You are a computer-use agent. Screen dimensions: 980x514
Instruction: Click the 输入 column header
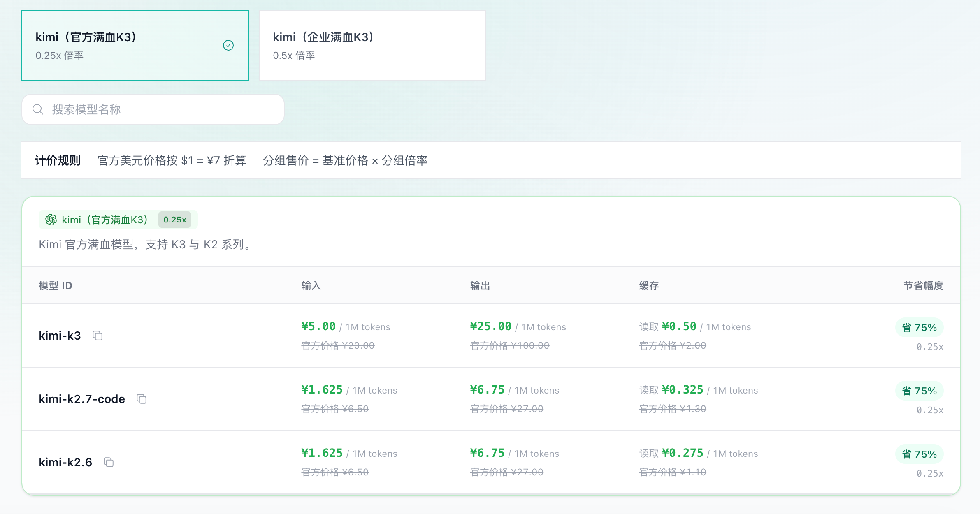coord(311,285)
